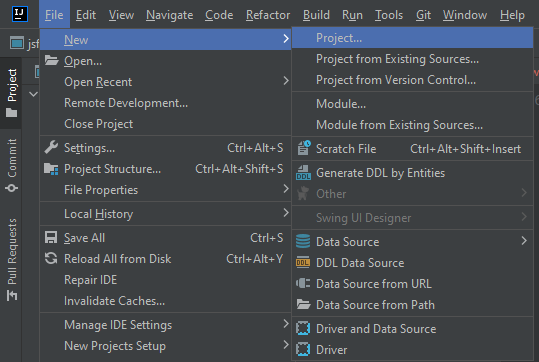Expand the File Properties submenu arrow
Screen dimensions: 539x362
(x=286, y=188)
